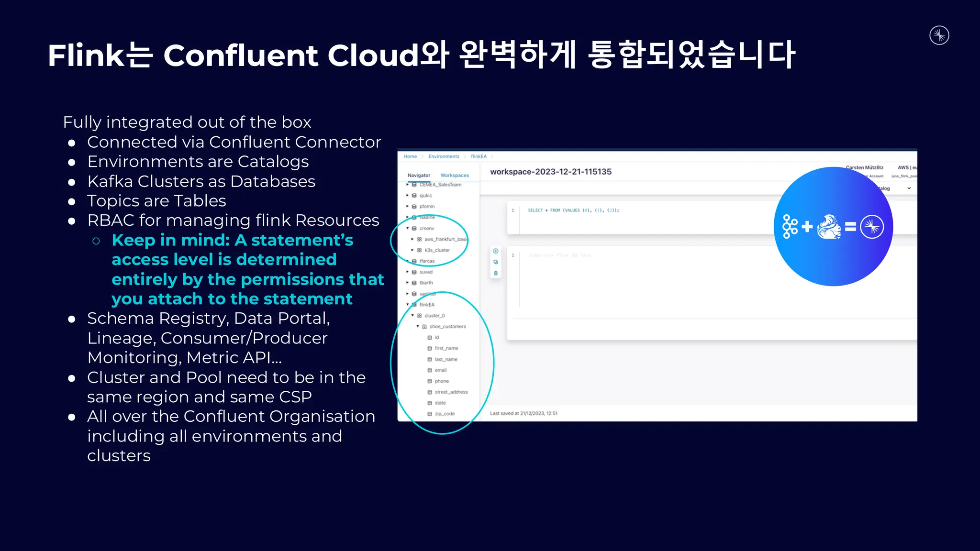Click the tbarth environment icon
This screenshot has height=551, width=980.
point(414,283)
